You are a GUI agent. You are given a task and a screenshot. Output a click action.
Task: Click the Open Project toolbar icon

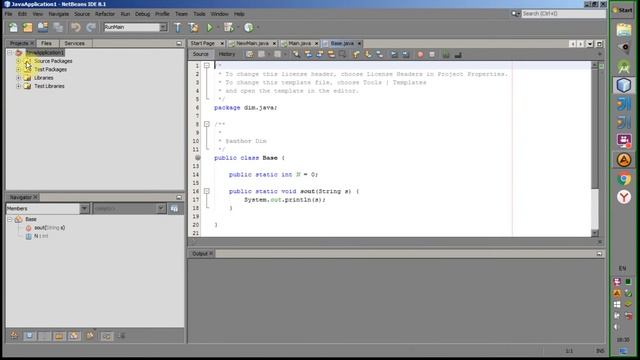(x=43, y=27)
